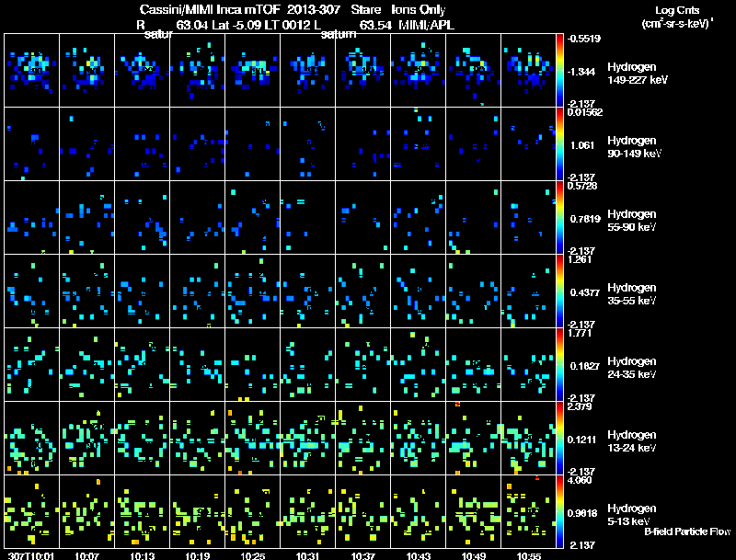736x560 pixels.
Task: Select the Hydrogen 35-55 keV panel at 10:43
Action: coord(419,291)
